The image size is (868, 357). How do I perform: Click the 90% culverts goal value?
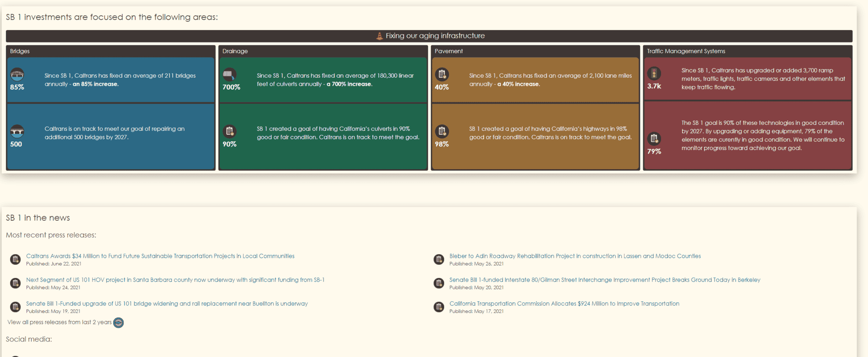click(x=229, y=144)
